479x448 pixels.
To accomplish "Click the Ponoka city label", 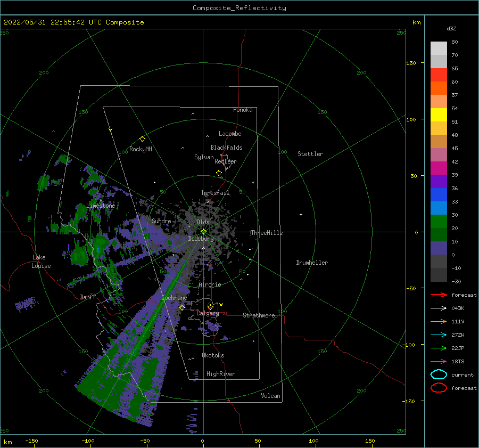I will tap(243, 110).
